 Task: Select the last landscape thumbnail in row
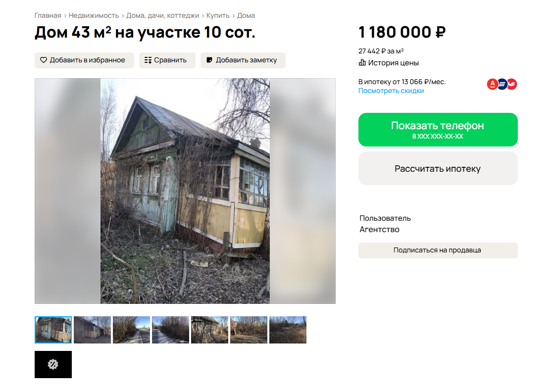[x=288, y=330]
